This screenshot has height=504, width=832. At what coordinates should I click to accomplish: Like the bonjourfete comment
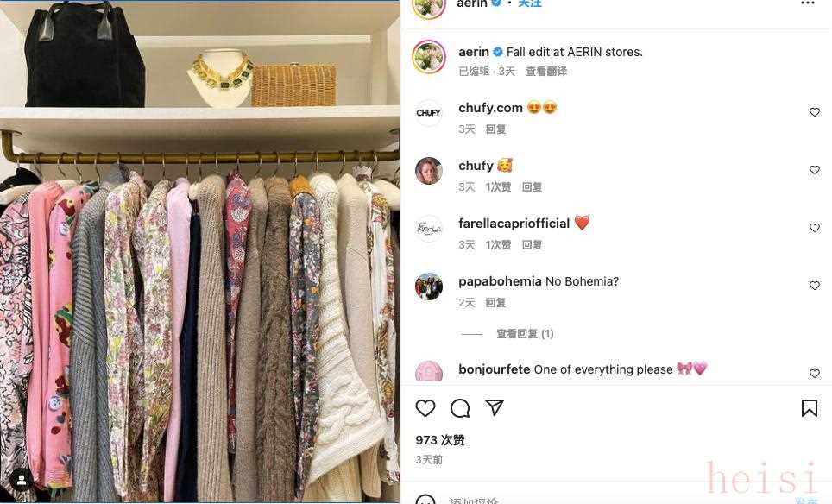pos(815,374)
